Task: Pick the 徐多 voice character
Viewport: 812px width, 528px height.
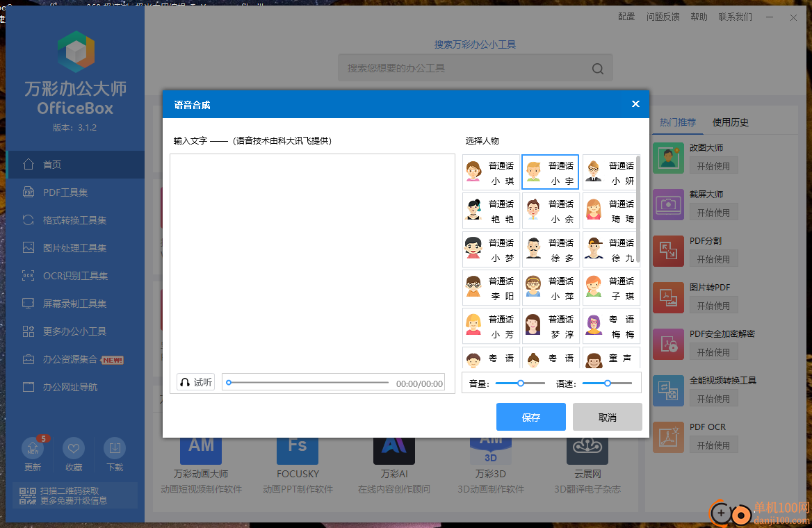Action: pyautogui.click(x=550, y=249)
